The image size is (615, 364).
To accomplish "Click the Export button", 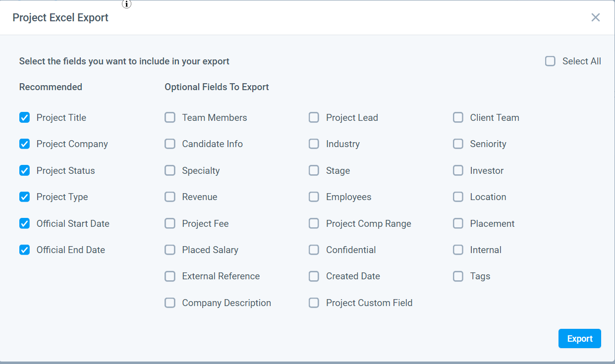I will pyautogui.click(x=579, y=339).
